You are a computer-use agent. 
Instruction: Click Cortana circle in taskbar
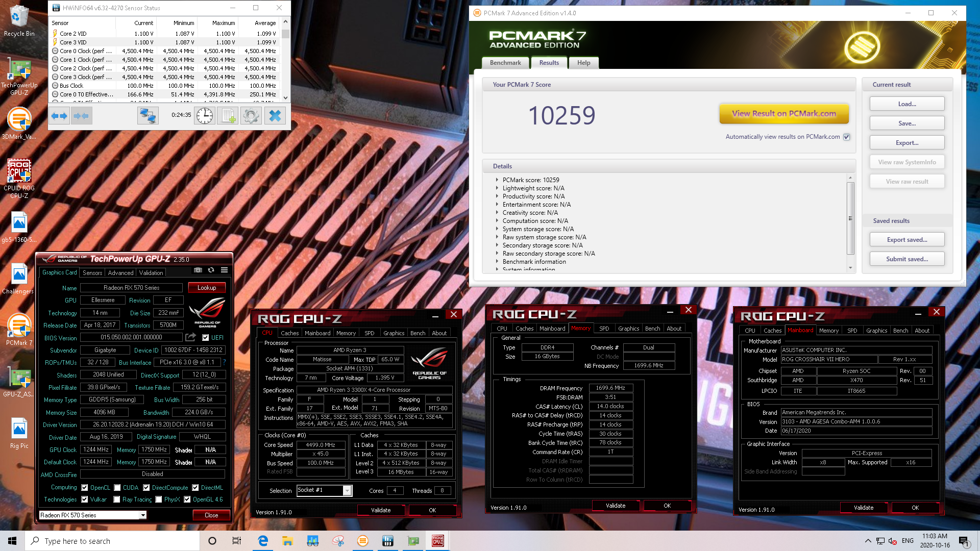point(212,541)
